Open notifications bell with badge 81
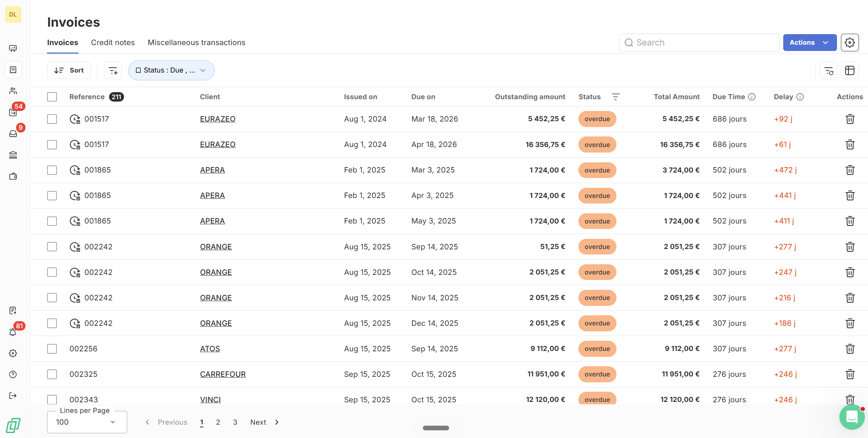The image size is (868, 438). pyautogui.click(x=13, y=332)
